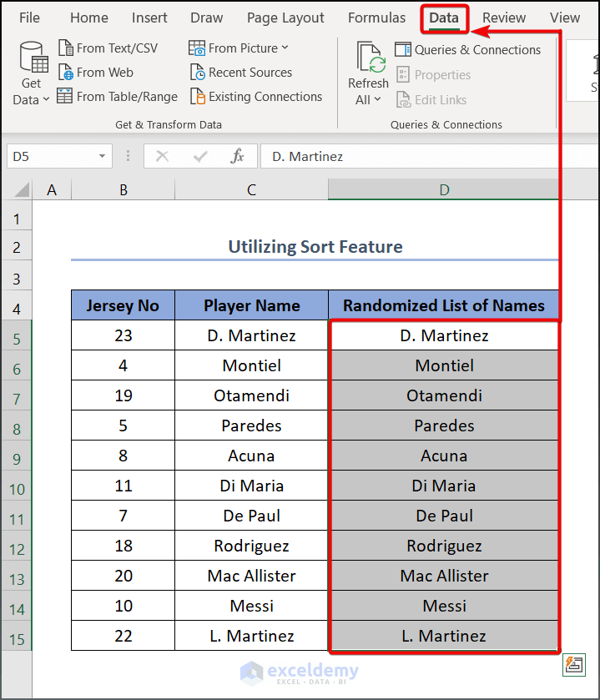Switch to the Page Layout tab

(285, 18)
